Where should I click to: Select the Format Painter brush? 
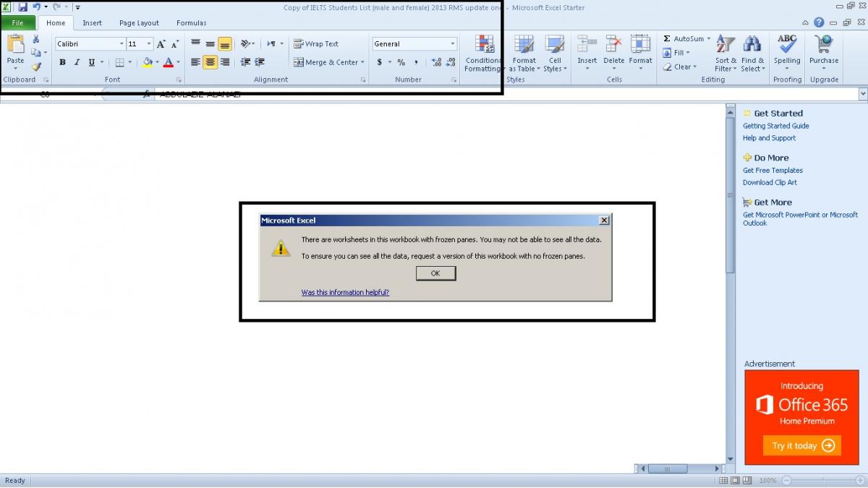click(x=36, y=67)
